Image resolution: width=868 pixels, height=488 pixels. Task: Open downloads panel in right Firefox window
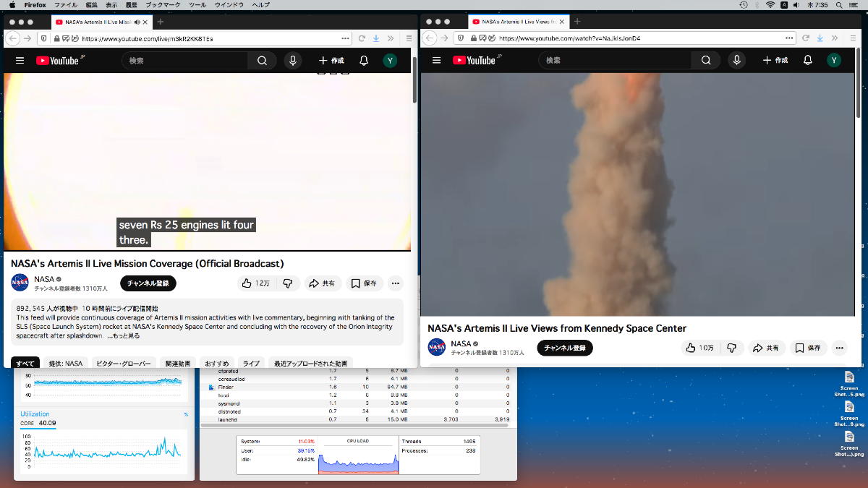click(x=820, y=38)
